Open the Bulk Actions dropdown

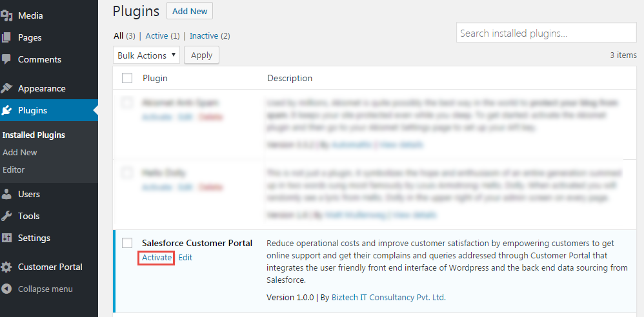146,55
